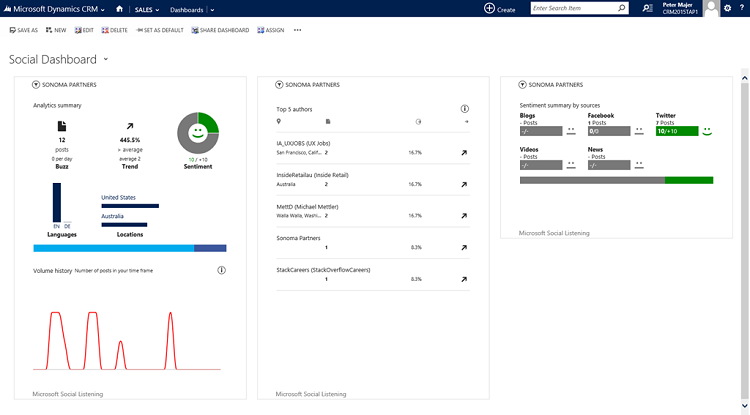Open the more commands ellipsis
Image resolution: width=750 pixels, height=415 pixels.
[298, 30]
